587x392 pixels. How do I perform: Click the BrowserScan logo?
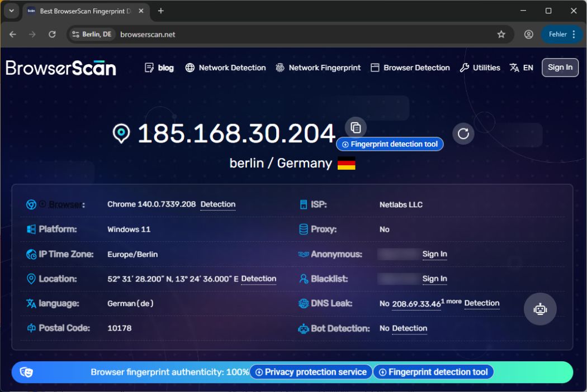coord(61,68)
